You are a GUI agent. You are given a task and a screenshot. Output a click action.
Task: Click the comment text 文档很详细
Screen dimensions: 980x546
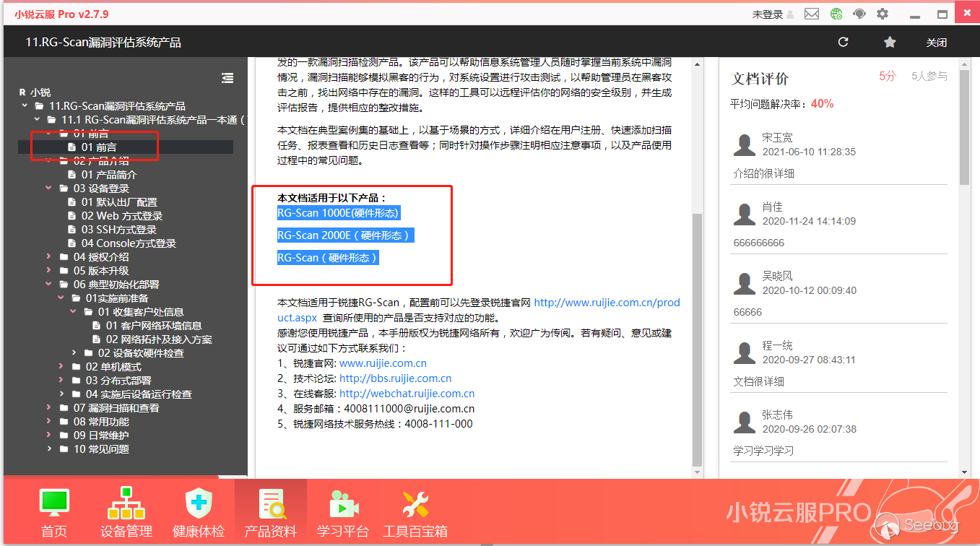pyautogui.click(x=759, y=381)
